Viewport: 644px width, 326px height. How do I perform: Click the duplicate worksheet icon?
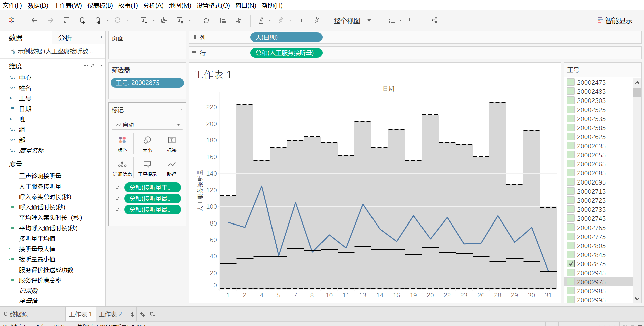[164, 20]
